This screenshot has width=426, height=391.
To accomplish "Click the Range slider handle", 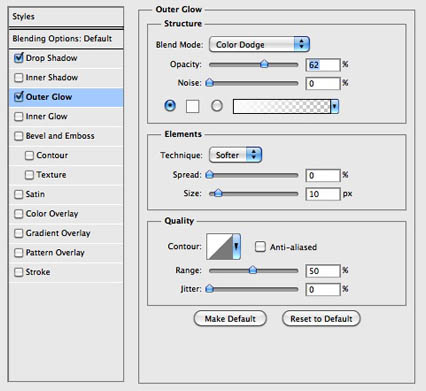I will (x=253, y=270).
